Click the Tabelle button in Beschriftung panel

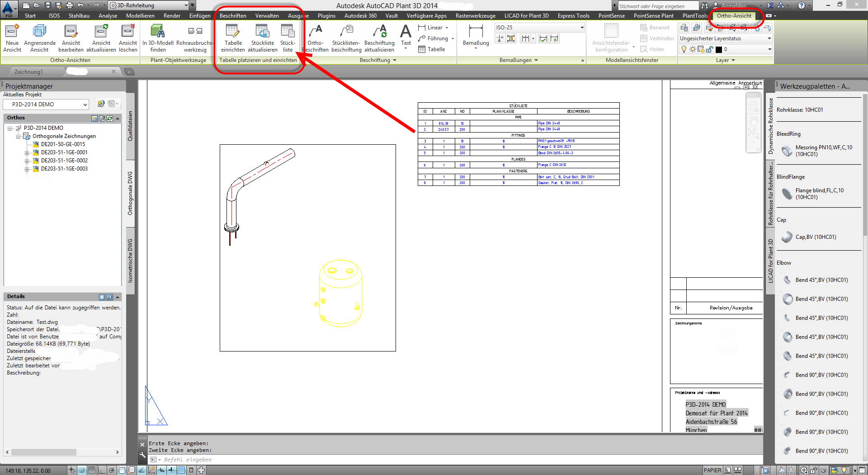[432, 49]
